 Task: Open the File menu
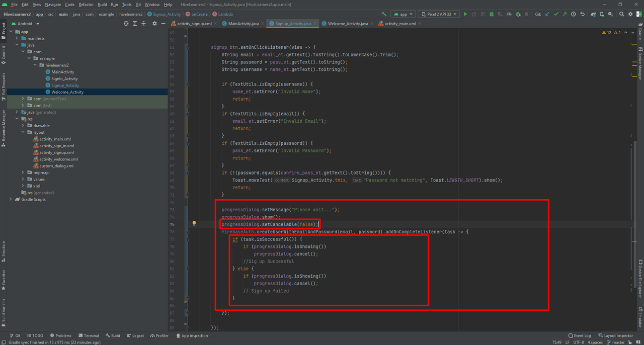[14, 5]
